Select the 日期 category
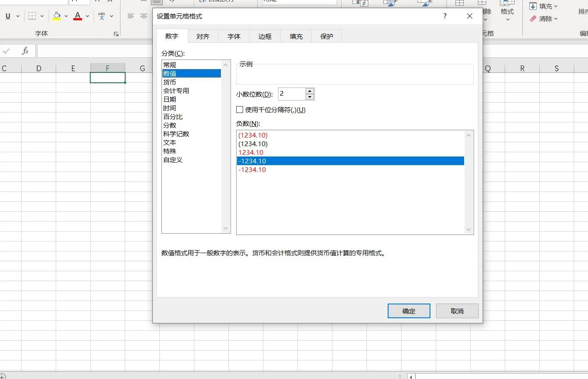The height and width of the screenshot is (379, 588). [192, 100]
